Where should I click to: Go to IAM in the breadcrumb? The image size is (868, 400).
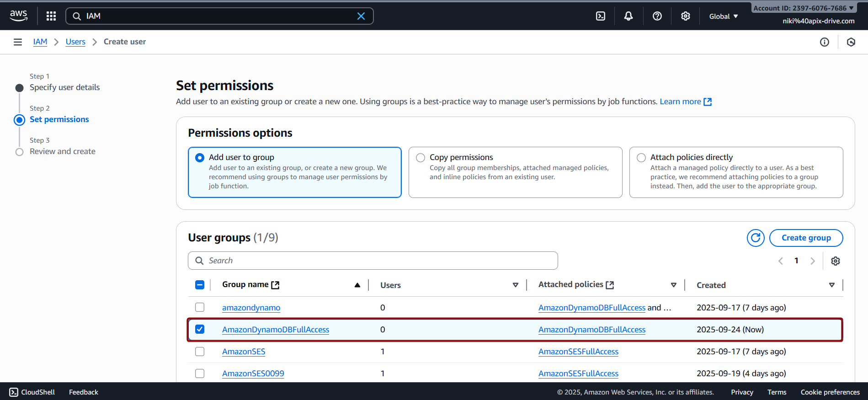pyautogui.click(x=40, y=42)
